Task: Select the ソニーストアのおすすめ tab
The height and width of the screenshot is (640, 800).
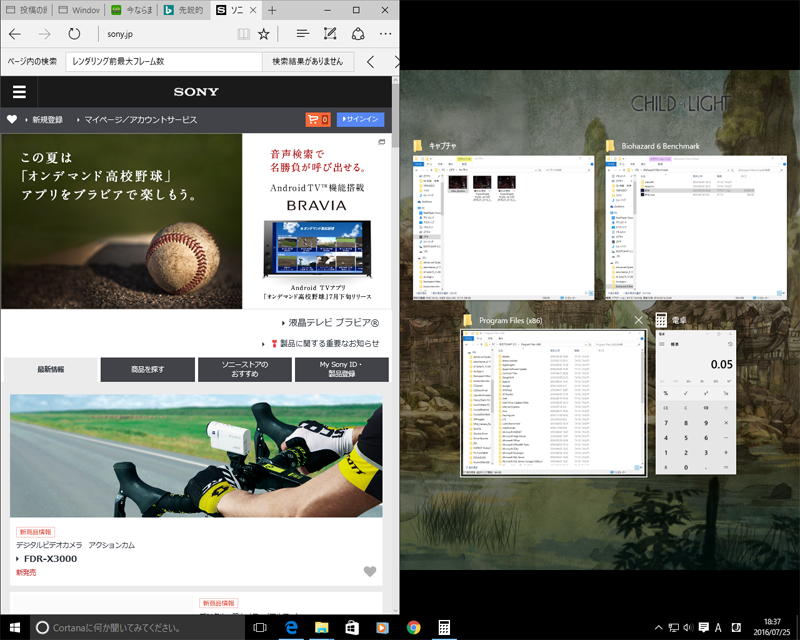Action: [x=244, y=370]
